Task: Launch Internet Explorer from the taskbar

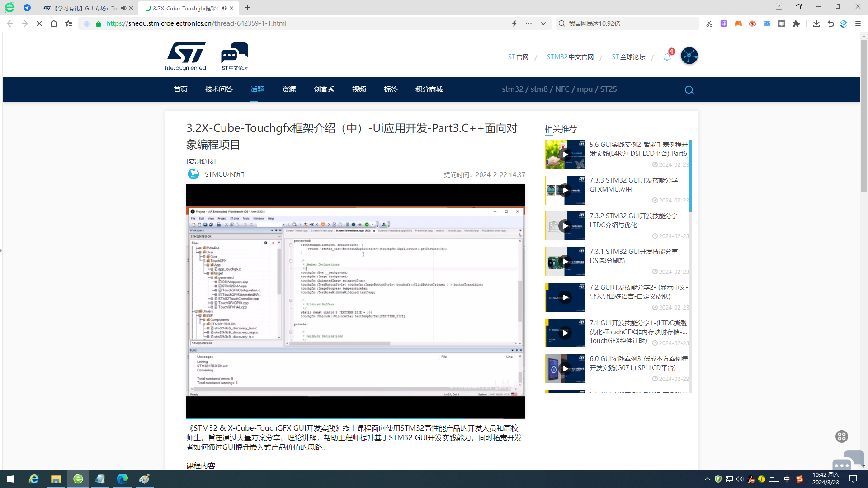Action: click(x=34, y=479)
